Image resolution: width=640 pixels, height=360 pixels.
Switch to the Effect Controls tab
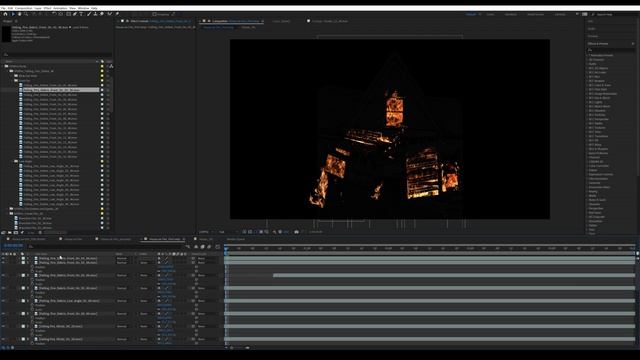(160, 21)
